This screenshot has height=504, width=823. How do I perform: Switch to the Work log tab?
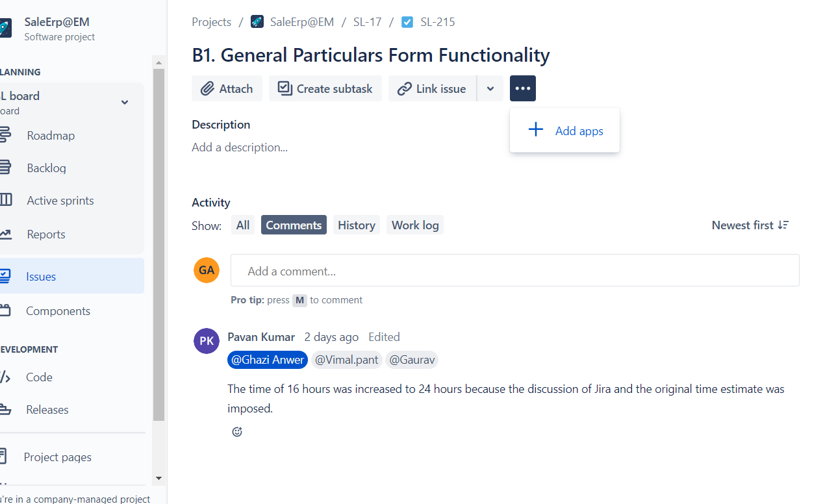point(415,225)
